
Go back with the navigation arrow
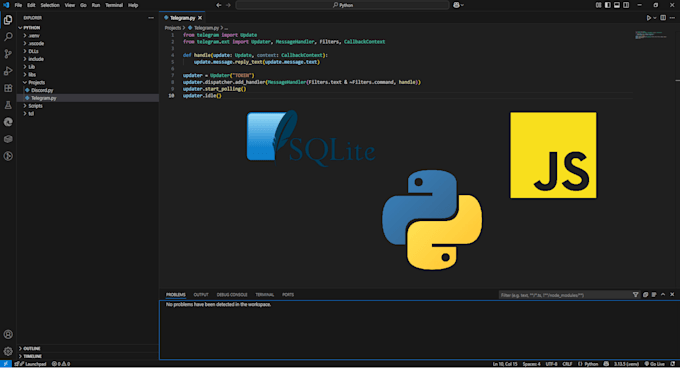coord(219,5)
